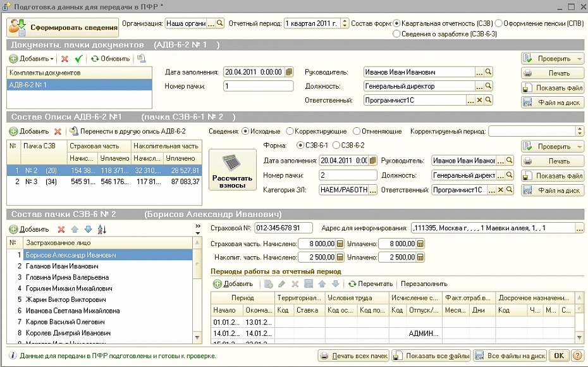Open the calculator for Накопит. часть Уплачено
This screenshot has width=588, height=367.
[420, 258]
